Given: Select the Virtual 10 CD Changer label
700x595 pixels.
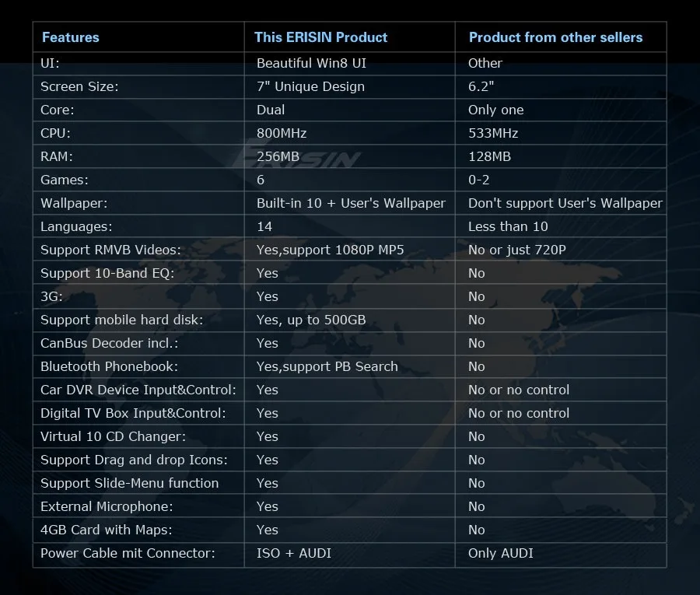Looking at the screenshot, I should [113, 436].
